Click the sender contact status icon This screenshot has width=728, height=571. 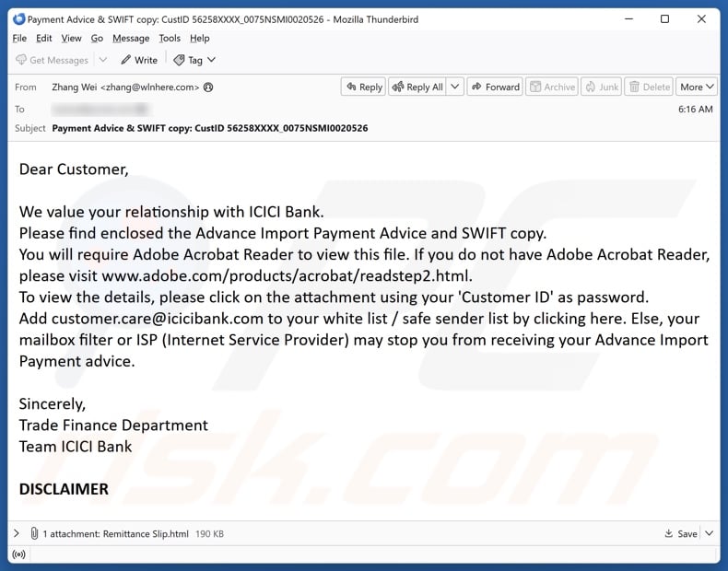(x=208, y=87)
